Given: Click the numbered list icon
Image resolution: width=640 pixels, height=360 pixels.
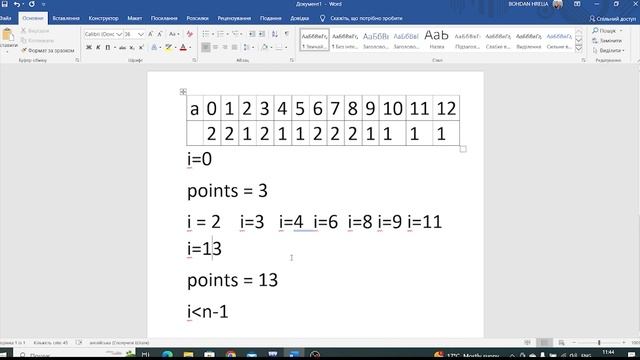Looking at the screenshot, I should click(x=220, y=34).
